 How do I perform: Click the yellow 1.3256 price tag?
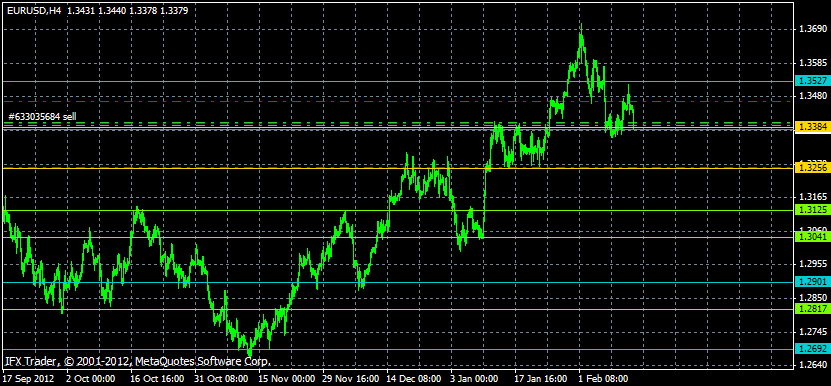812,168
